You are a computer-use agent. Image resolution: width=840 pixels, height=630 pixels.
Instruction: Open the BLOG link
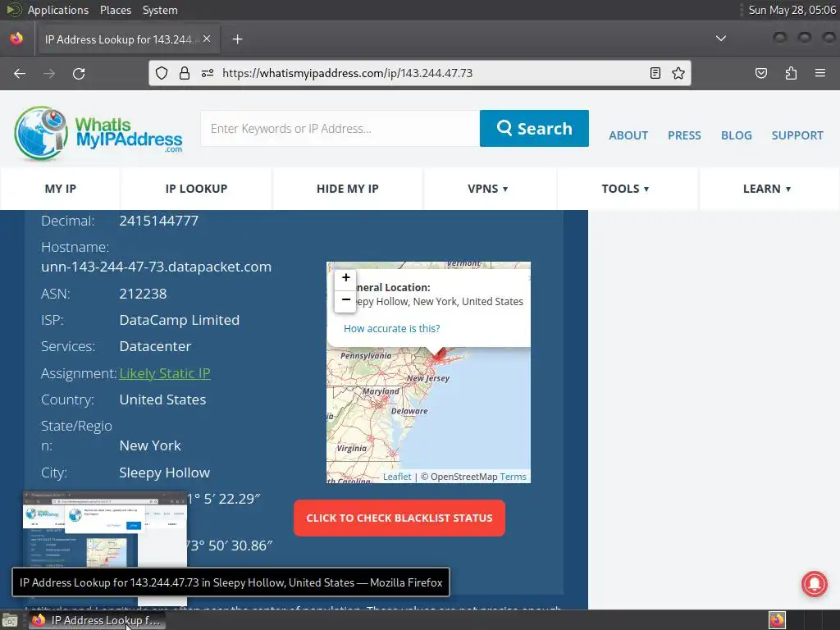click(736, 135)
